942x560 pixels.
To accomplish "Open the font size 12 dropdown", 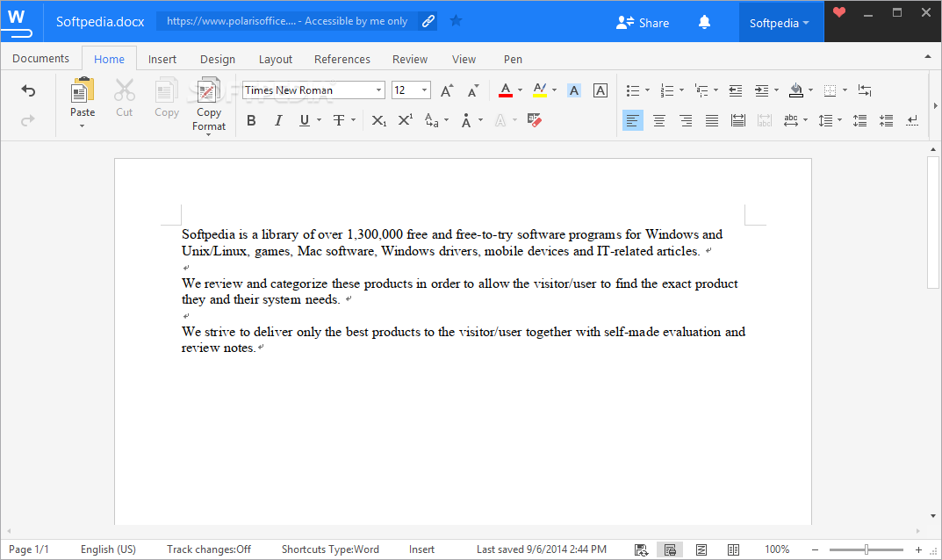I will (x=425, y=90).
